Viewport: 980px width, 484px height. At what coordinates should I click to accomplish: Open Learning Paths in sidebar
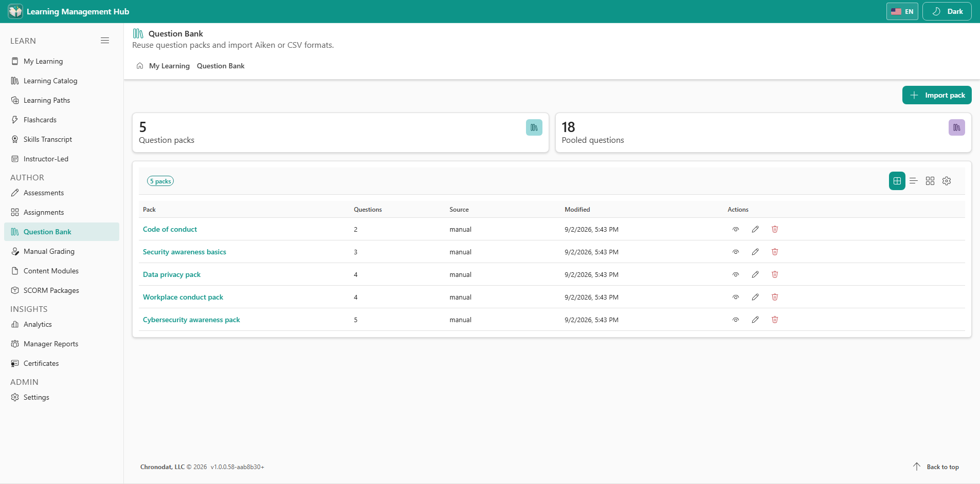tap(62, 100)
